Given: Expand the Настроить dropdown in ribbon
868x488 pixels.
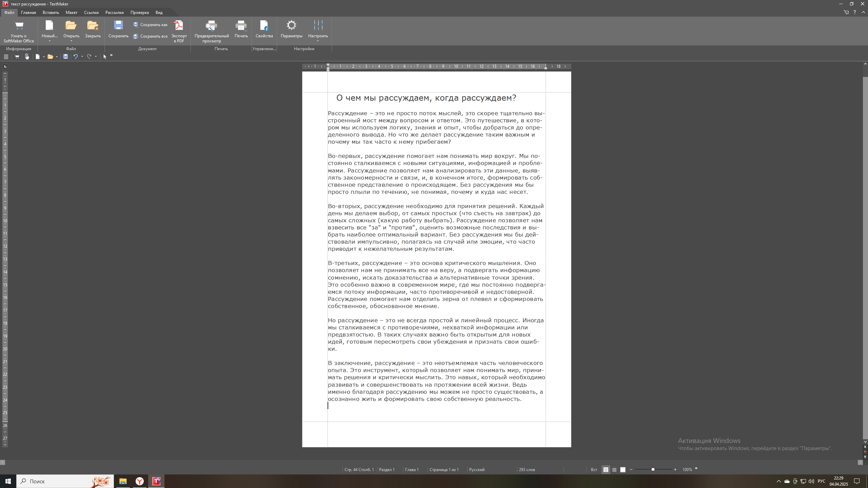Looking at the screenshot, I should click(318, 41).
